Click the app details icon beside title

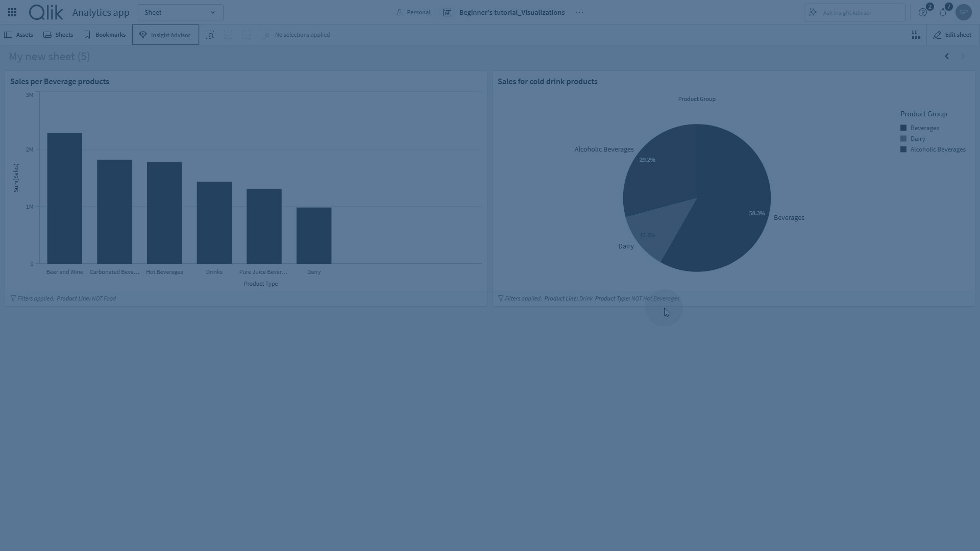click(x=447, y=12)
